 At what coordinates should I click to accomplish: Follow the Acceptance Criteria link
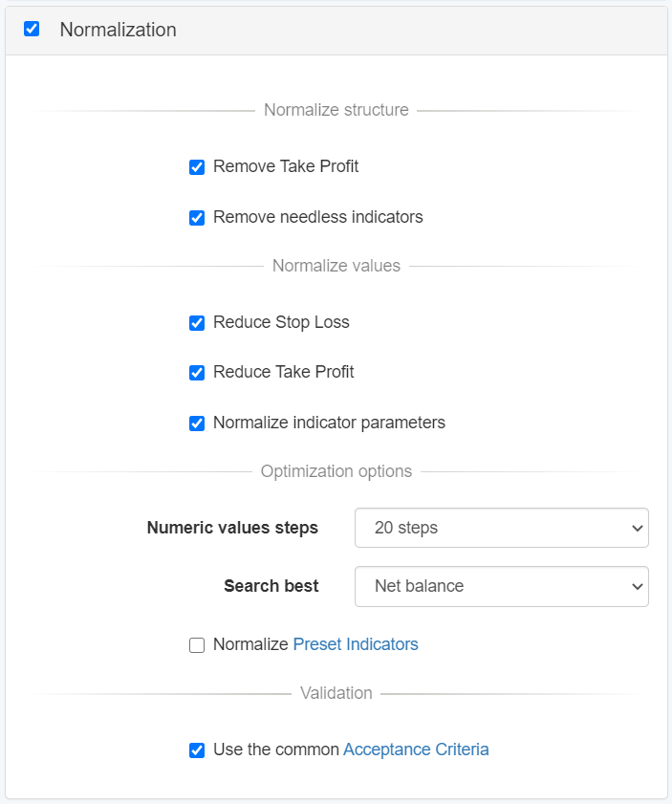click(x=416, y=750)
